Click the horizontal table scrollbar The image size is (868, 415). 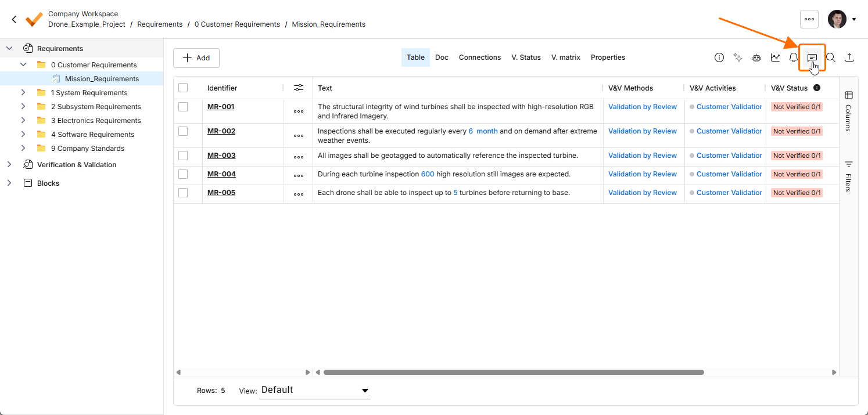pos(514,372)
